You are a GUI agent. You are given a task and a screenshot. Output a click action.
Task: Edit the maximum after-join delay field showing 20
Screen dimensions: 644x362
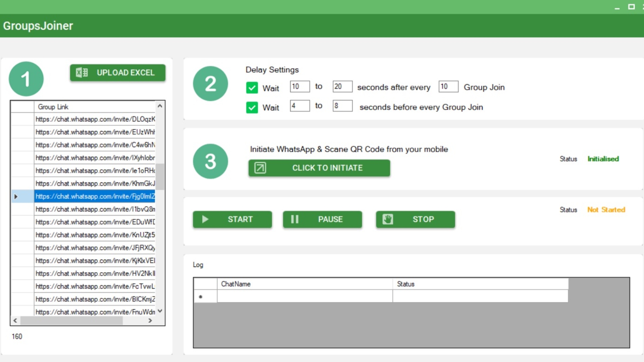343,87
